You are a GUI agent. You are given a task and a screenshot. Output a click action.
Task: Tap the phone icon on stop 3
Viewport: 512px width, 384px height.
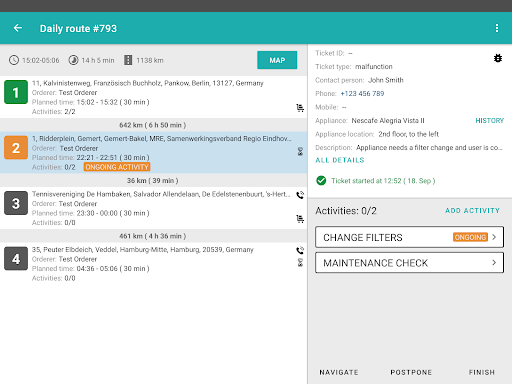click(300, 195)
